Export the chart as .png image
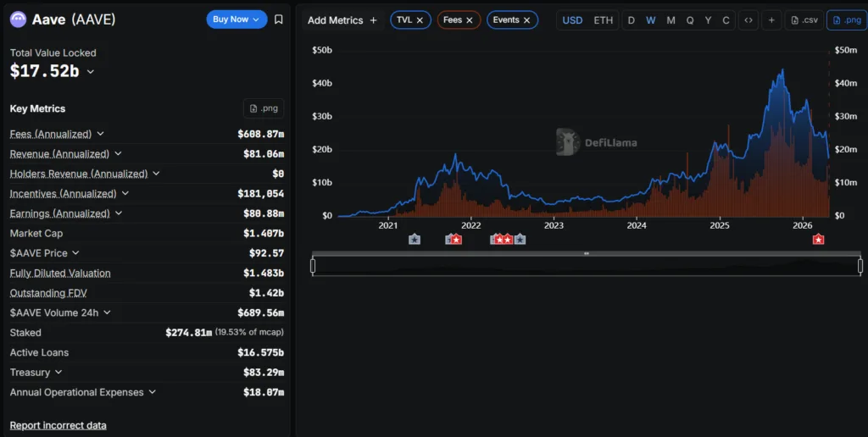Image resolution: width=868 pixels, height=437 pixels. [x=847, y=20]
